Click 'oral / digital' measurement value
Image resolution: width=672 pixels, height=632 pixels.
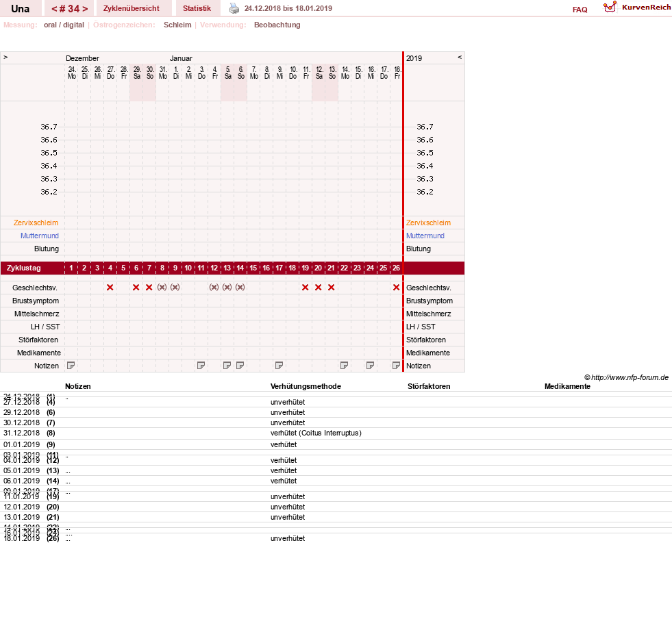[x=64, y=25]
